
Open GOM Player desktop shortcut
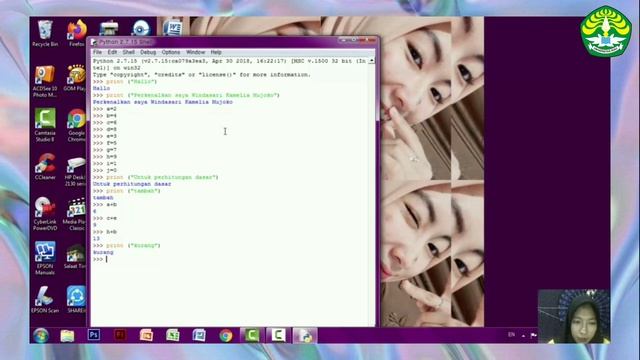pyautogui.click(x=76, y=78)
